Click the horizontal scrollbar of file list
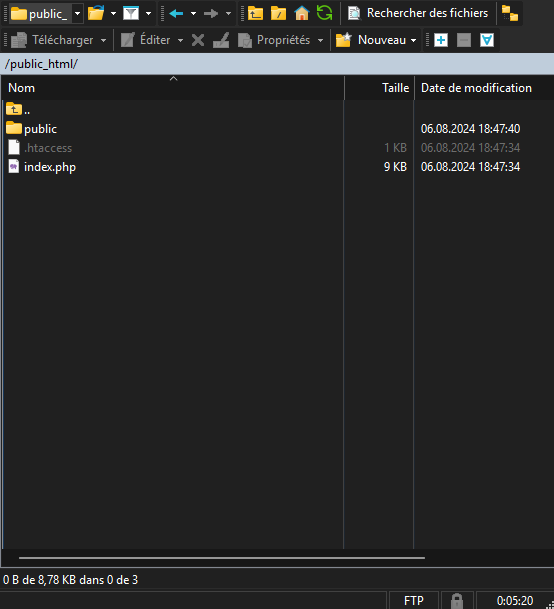The image size is (554, 609). pos(222,558)
